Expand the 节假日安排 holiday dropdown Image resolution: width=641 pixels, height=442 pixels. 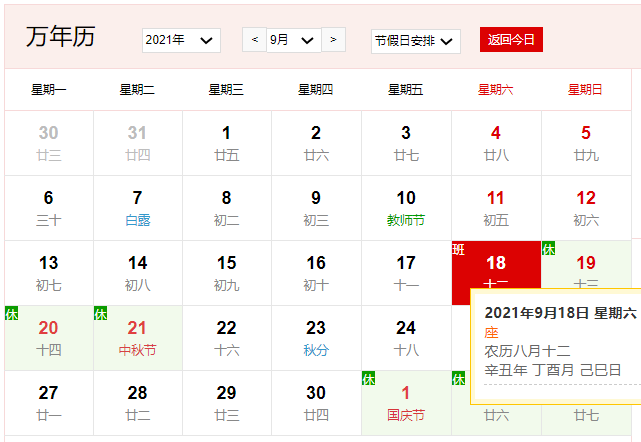click(x=416, y=41)
